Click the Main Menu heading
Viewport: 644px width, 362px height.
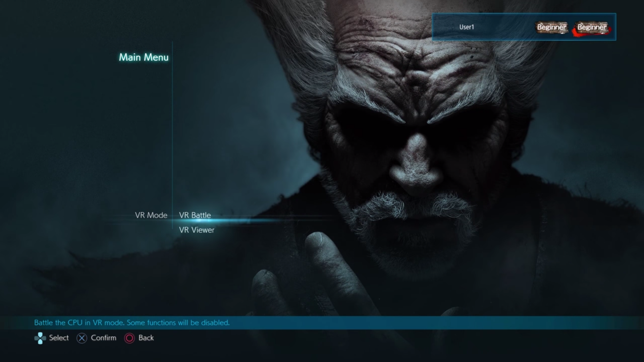(144, 57)
